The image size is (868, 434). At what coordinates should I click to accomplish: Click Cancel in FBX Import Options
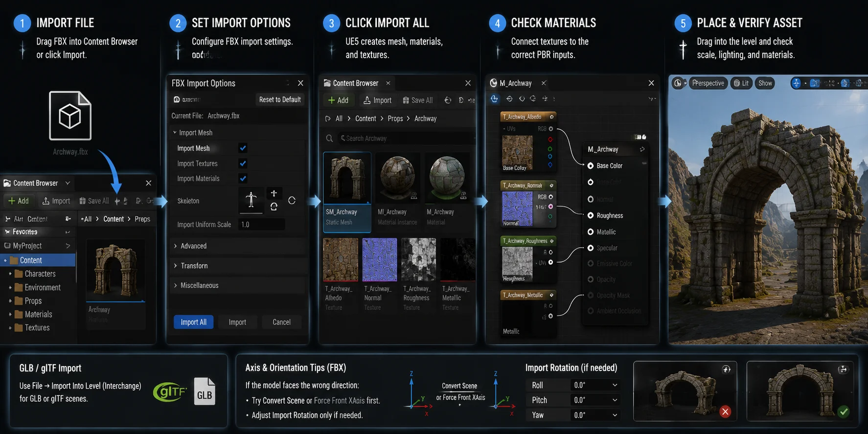click(x=281, y=322)
